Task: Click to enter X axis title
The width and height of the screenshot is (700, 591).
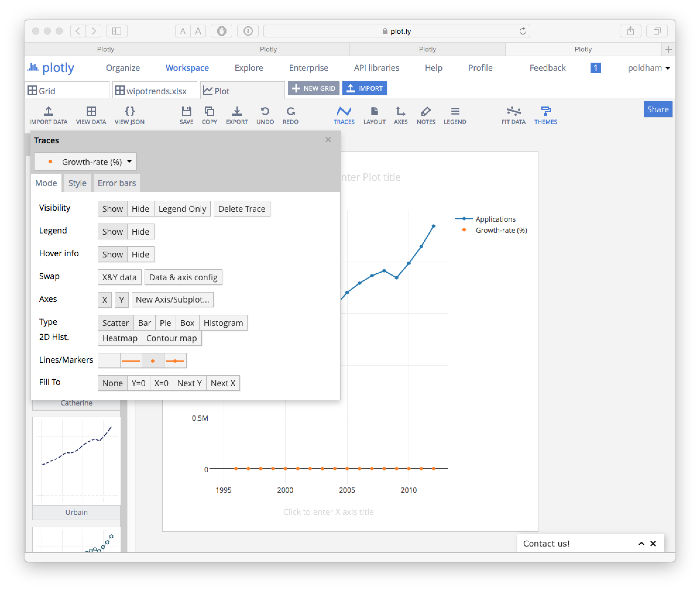Action: (x=328, y=512)
